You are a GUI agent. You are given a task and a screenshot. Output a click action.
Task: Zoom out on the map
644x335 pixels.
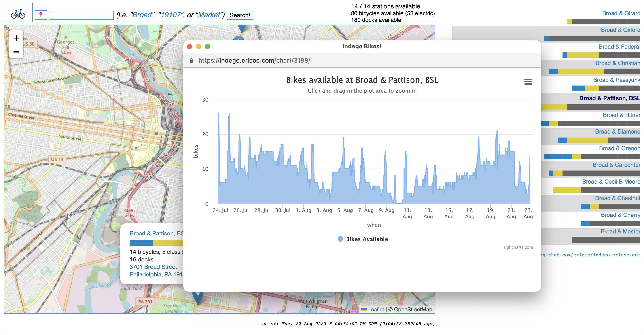(x=16, y=52)
